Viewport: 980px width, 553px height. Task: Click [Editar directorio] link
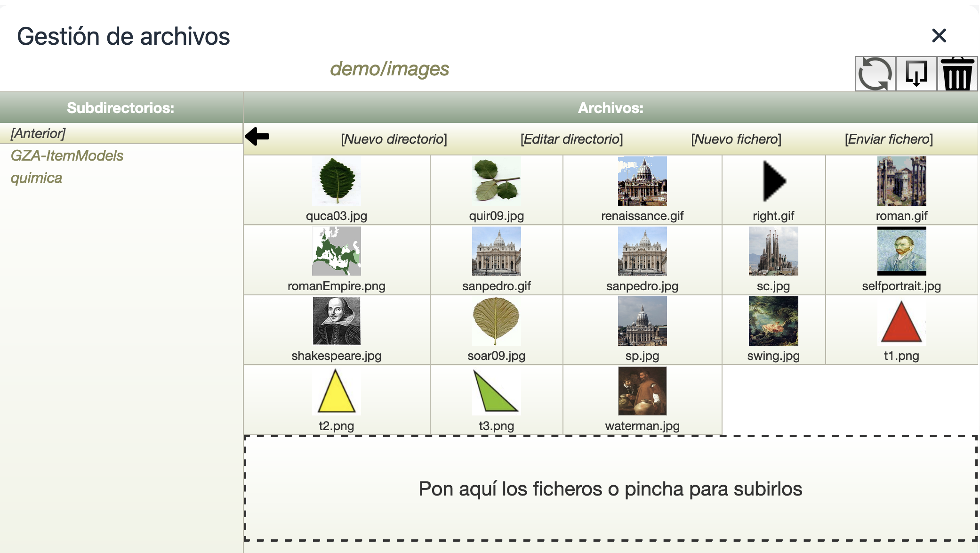(571, 139)
